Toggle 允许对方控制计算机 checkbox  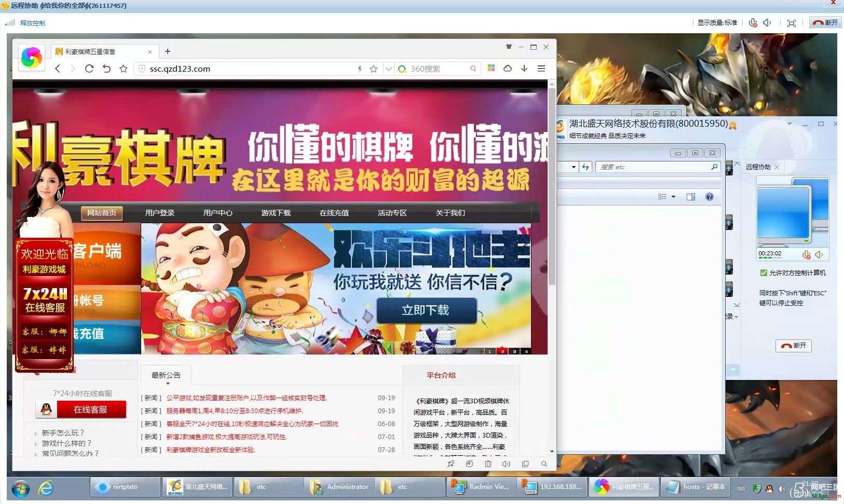pos(764,273)
